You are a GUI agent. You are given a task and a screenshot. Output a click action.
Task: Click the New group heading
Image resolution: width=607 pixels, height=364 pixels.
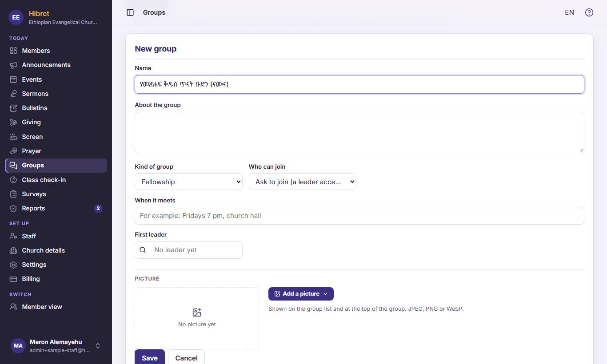[156, 49]
